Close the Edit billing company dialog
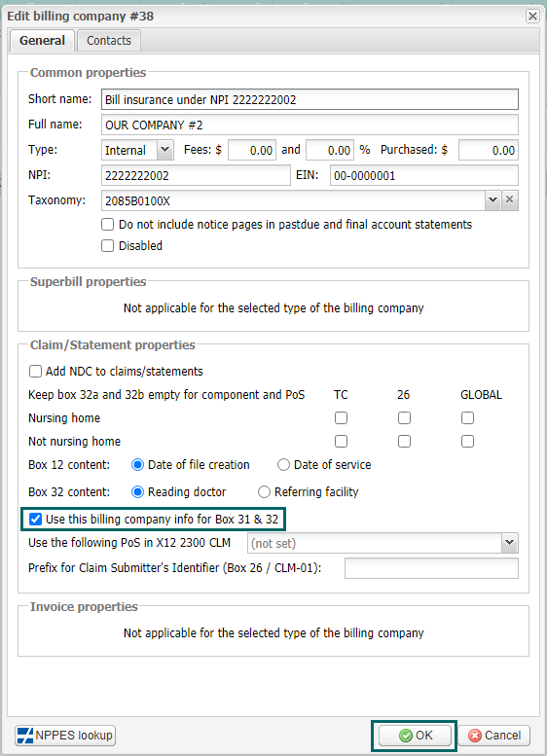The width and height of the screenshot is (547, 756). 532,16
